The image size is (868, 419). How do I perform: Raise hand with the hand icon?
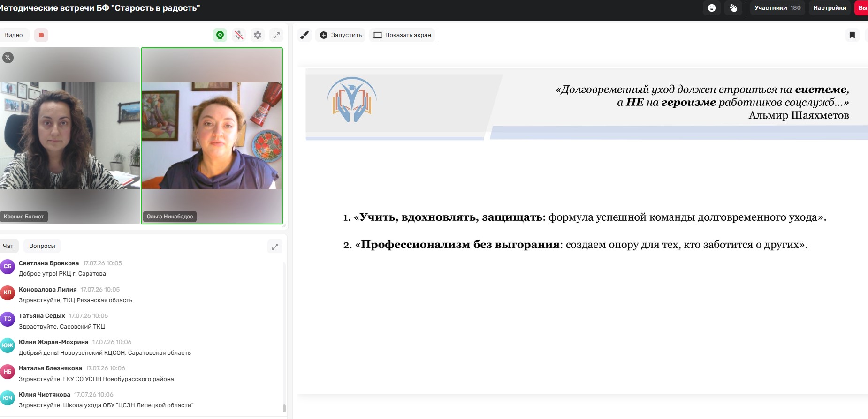[733, 8]
